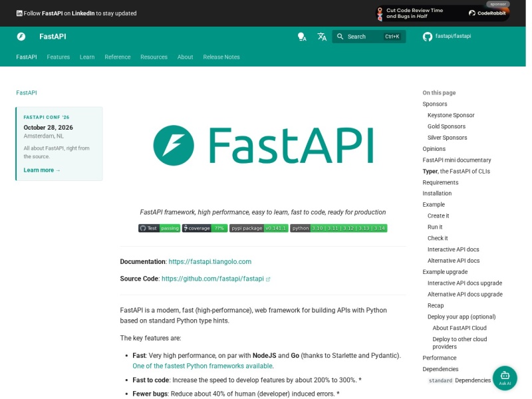The height and width of the screenshot is (399, 532).
Task: Open the About tab
Action: tap(186, 57)
